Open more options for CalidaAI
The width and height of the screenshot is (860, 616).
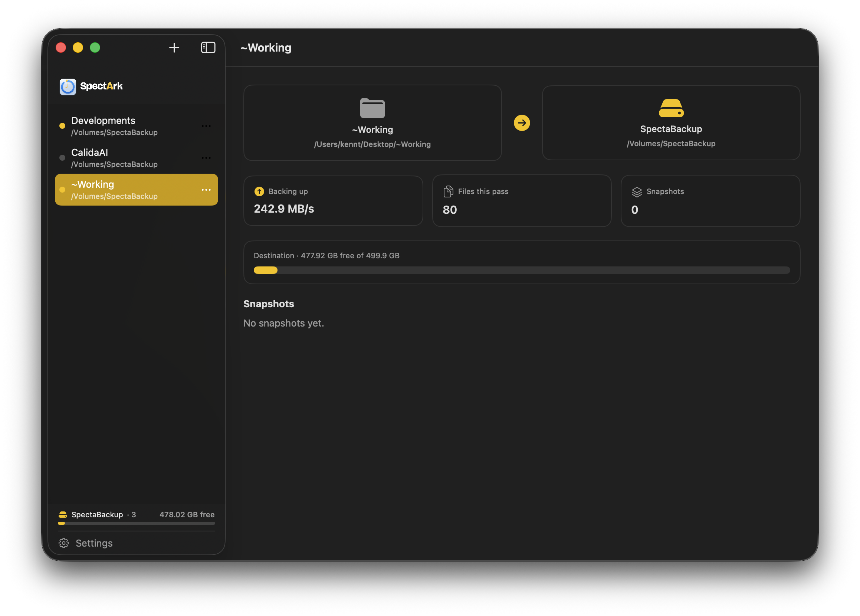(x=206, y=158)
